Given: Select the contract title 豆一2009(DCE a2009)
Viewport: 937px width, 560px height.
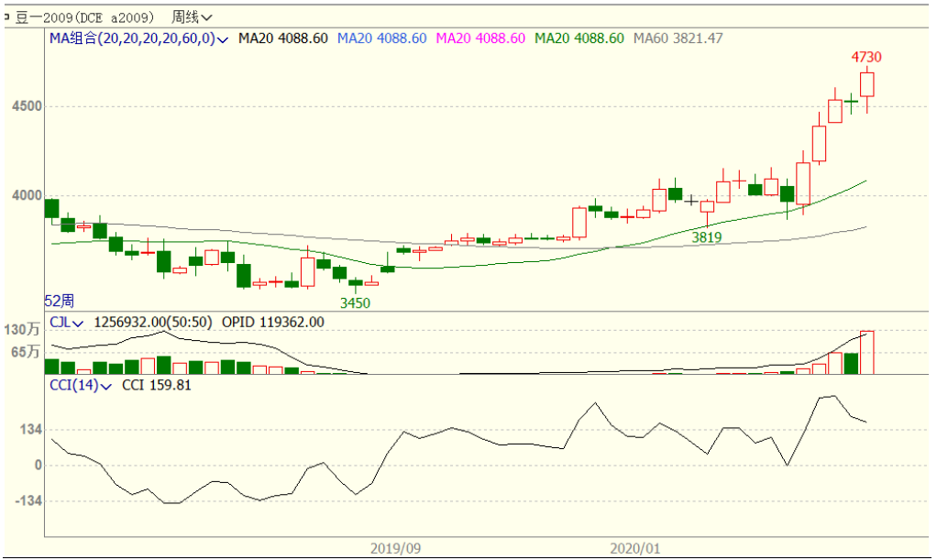Looking at the screenshot, I should pos(84,17).
